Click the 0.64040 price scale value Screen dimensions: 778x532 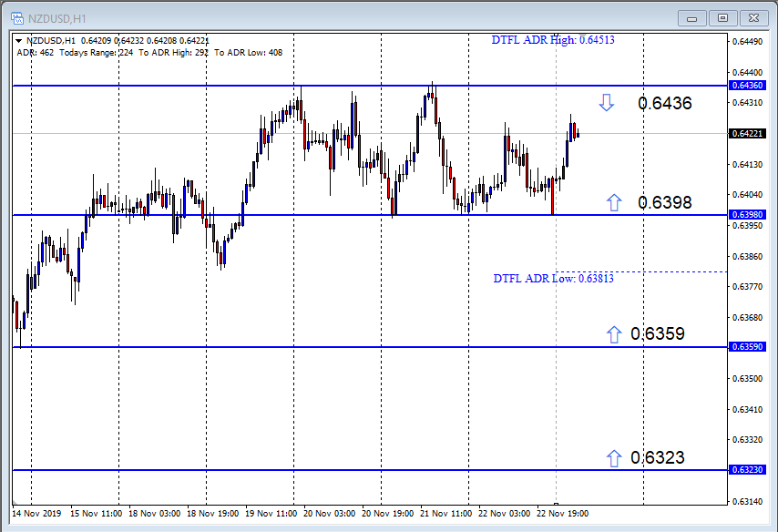(x=747, y=195)
